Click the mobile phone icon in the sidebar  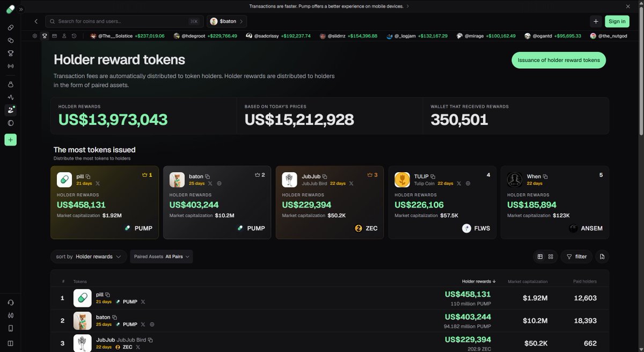click(x=10, y=328)
